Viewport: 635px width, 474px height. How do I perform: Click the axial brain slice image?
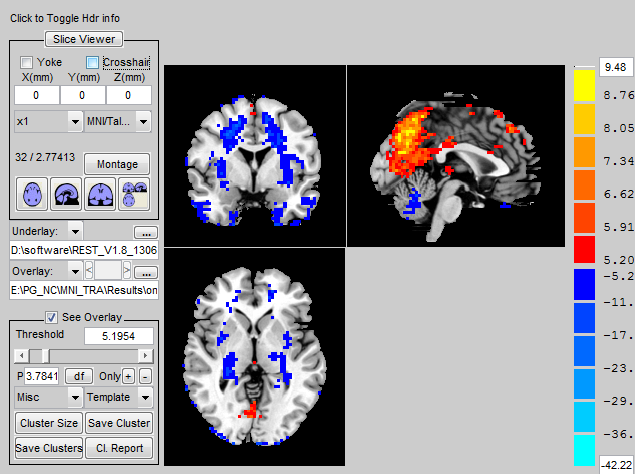(x=255, y=357)
